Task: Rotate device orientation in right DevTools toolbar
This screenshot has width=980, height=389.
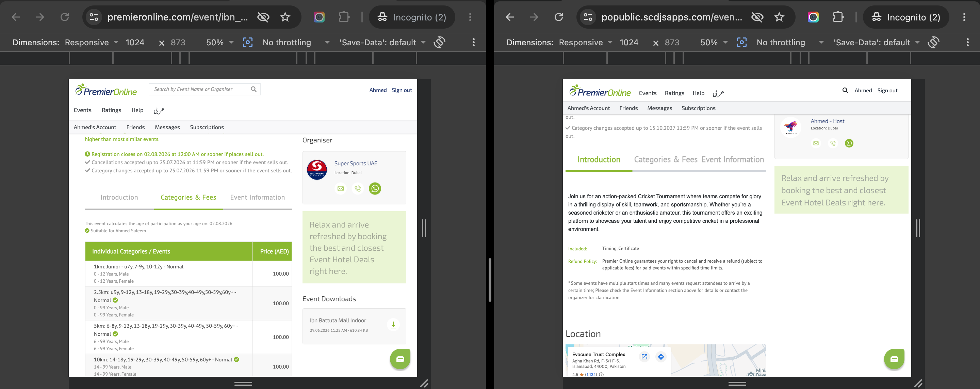Action: pyautogui.click(x=934, y=42)
